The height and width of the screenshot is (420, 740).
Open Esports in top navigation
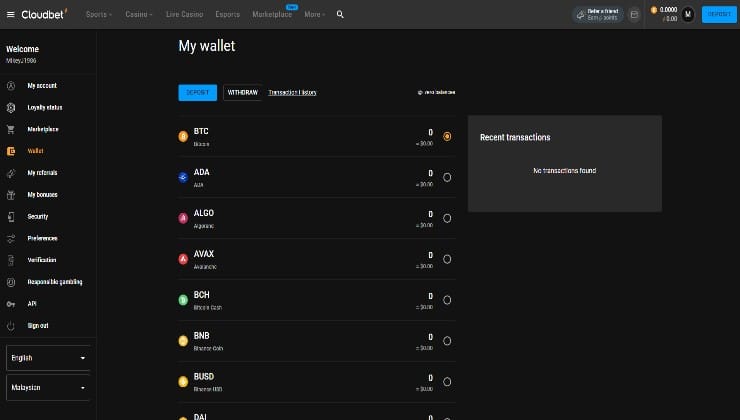(x=227, y=15)
